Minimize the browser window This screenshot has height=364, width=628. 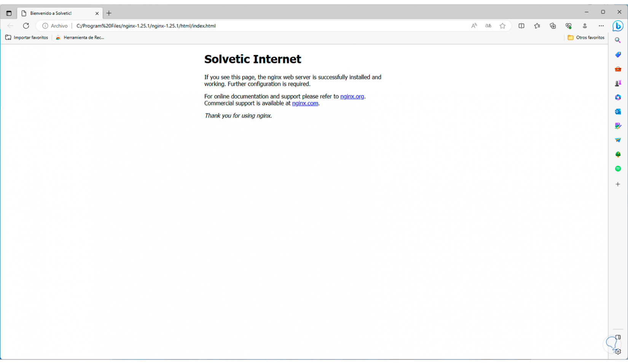click(587, 12)
